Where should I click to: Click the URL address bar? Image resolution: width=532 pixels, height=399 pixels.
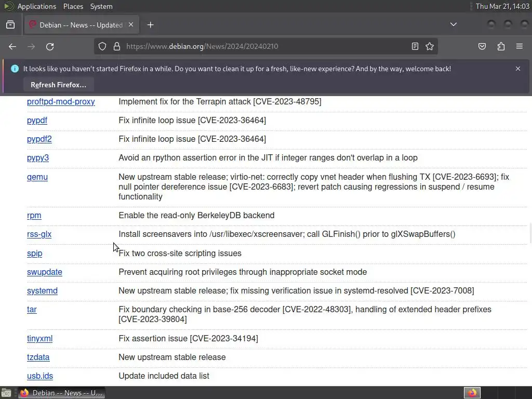point(265,46)
